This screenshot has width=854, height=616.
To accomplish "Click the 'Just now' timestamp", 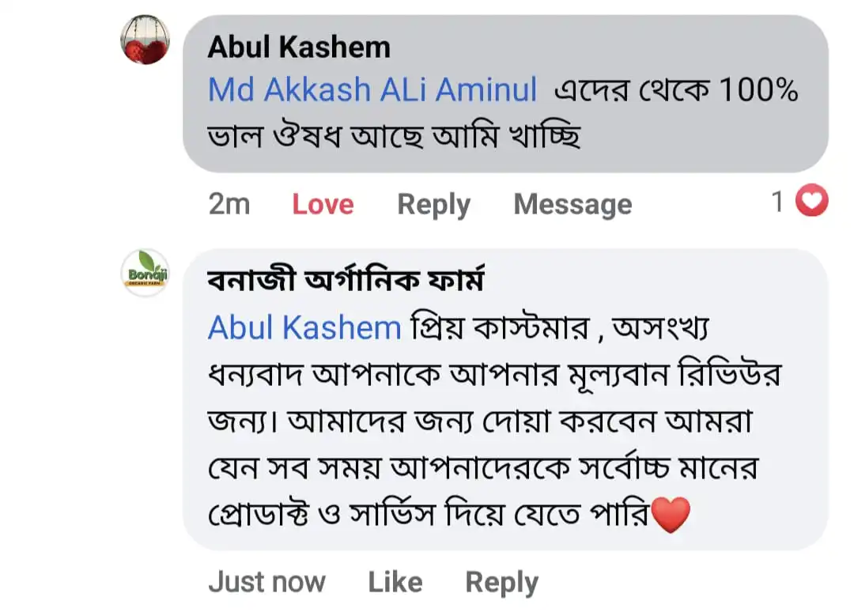I will coord(266,583).
